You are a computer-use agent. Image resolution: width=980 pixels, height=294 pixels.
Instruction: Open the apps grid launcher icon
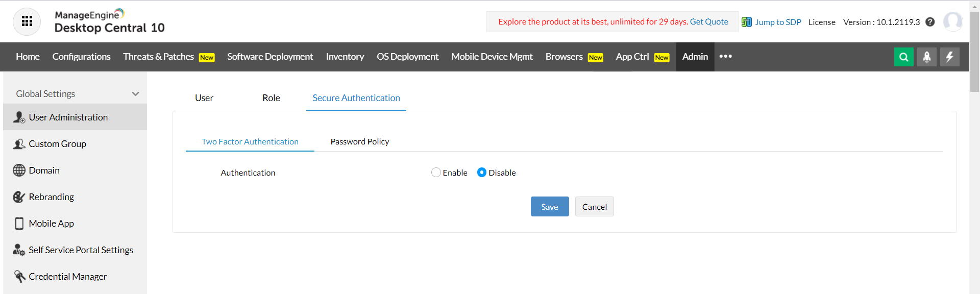tap(27, 21)
